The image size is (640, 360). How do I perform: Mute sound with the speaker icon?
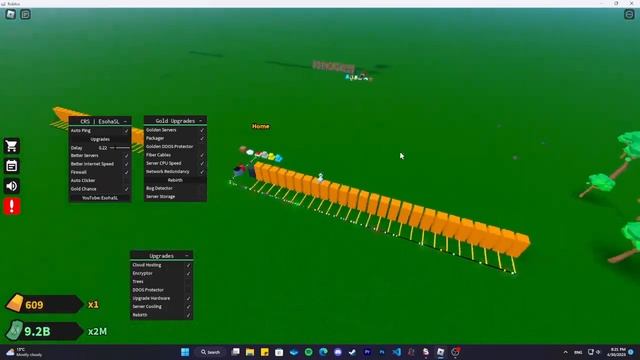[x=12, y=186]
